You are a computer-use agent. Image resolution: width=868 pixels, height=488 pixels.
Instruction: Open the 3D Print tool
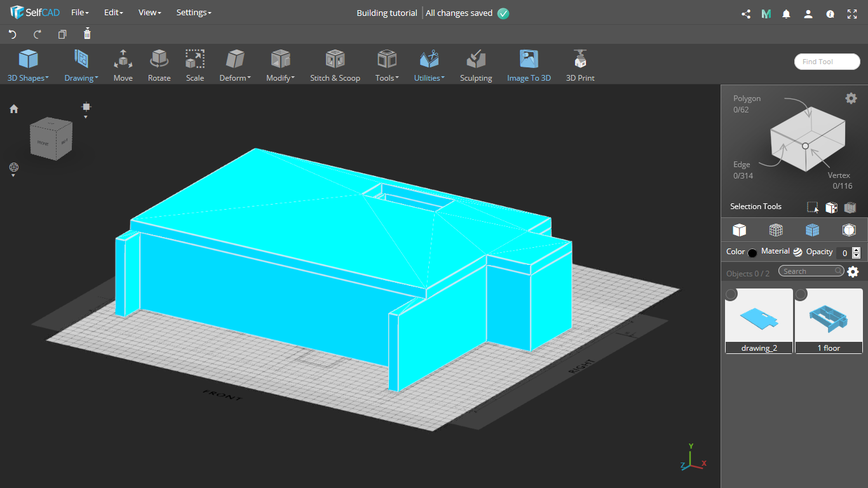point(580,66)
